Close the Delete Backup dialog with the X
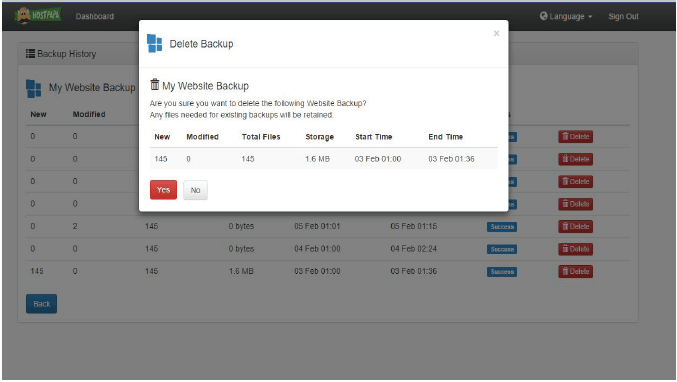 point(497,33)
